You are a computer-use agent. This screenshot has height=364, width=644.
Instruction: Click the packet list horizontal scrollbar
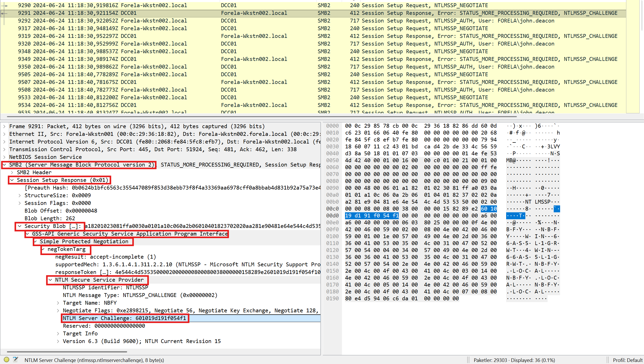pos(261,117)
